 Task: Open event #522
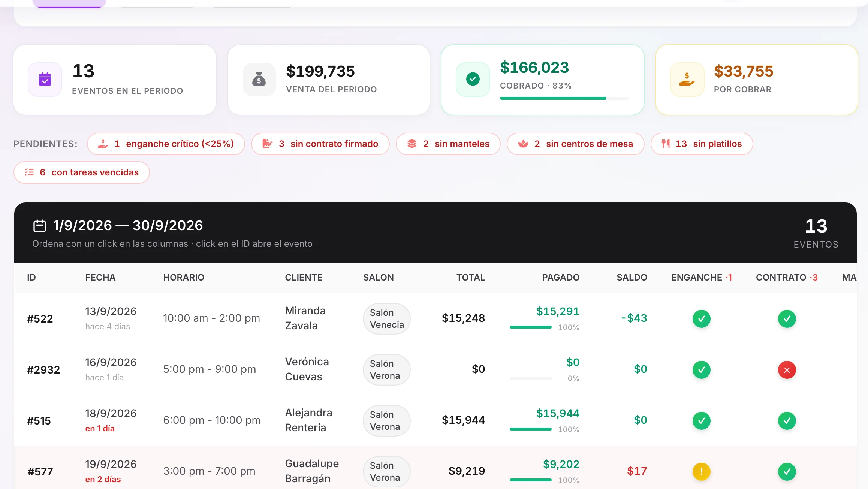[x=40, y=319]
